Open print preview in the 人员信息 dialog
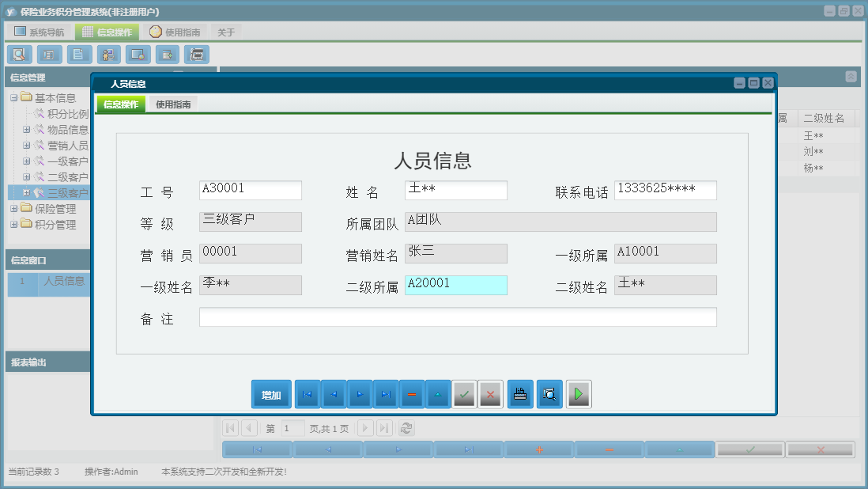Image resolution: width=868 pixels, height=489 pixels. [549, 393]
